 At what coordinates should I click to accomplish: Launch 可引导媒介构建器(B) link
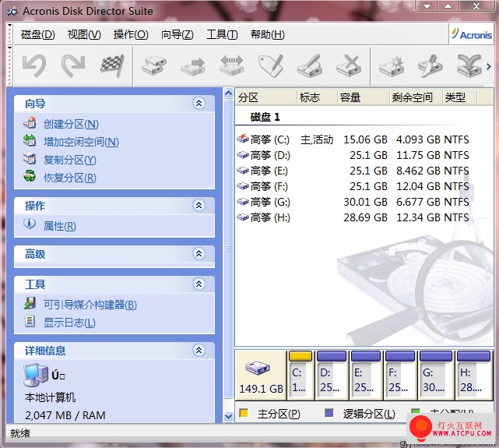tap(90, 305)
